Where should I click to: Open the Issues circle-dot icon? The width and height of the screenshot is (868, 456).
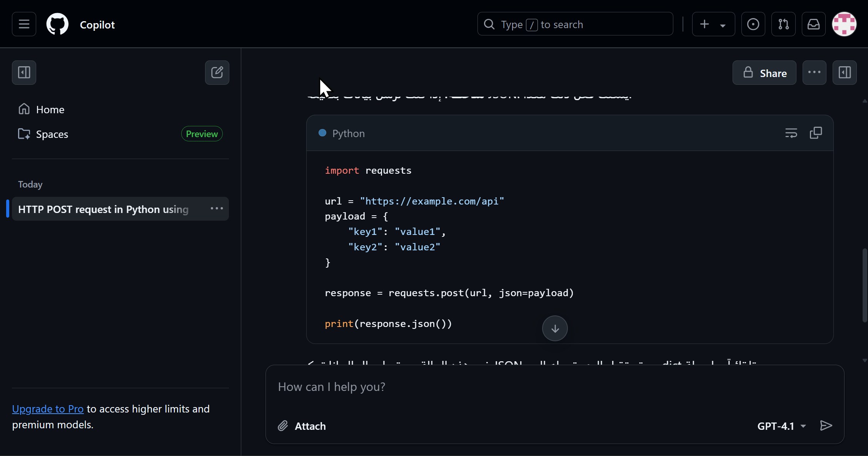coord(753,24)
